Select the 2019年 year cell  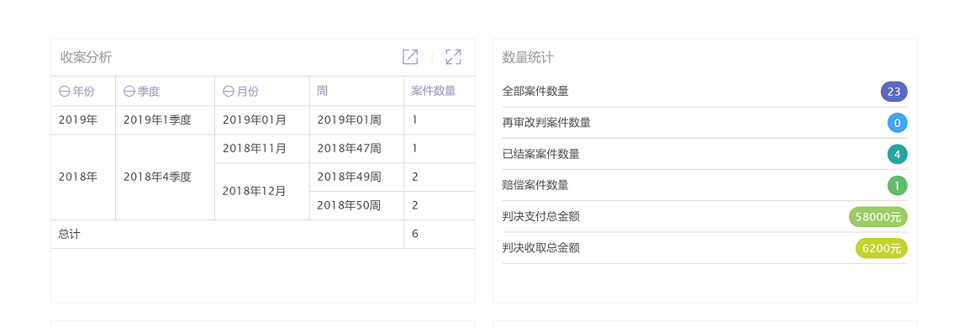tap(83, 120)
